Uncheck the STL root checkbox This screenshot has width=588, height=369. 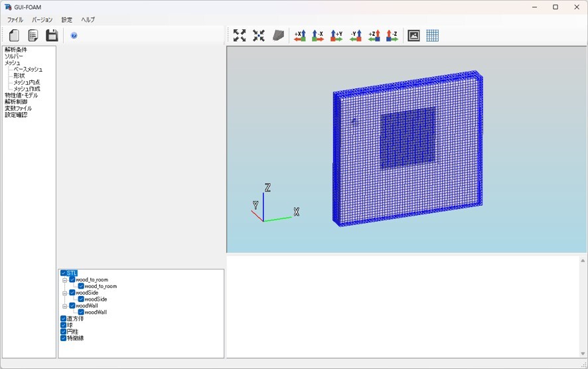pyautogui.click(x=63, y=273)
